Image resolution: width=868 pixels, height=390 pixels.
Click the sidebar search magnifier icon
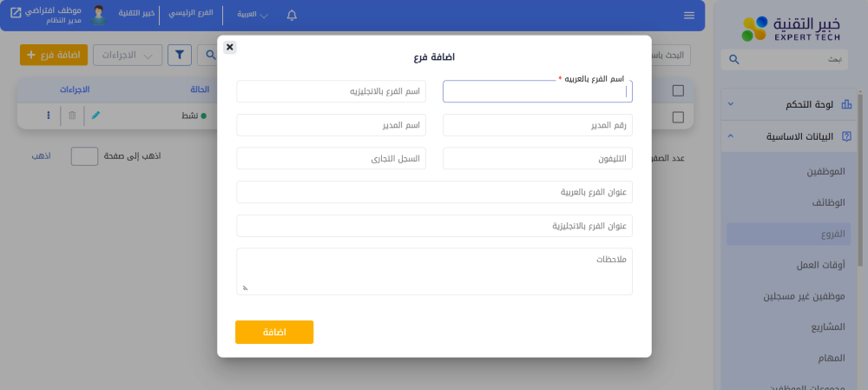pyautogui.click(x=734, y=59)
